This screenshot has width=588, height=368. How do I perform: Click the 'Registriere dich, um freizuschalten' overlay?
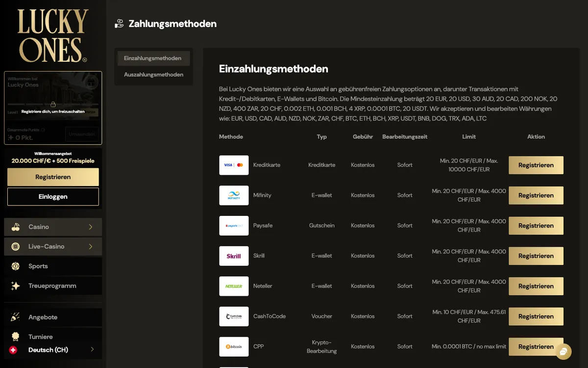pos(53,111)
